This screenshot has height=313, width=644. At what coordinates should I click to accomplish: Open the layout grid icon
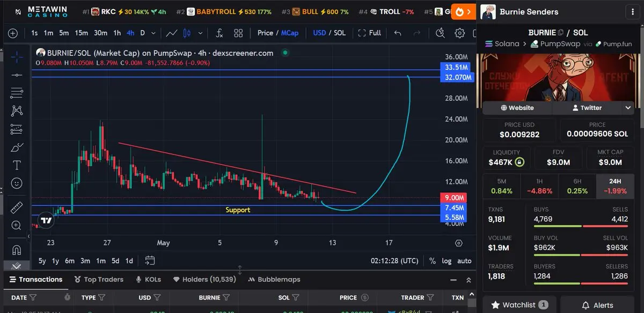239,33
